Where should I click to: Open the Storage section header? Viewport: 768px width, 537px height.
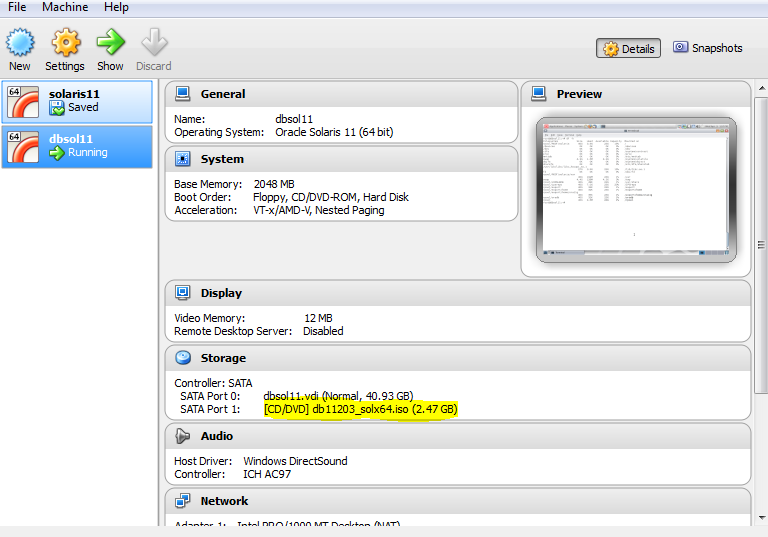coord(458,358)
